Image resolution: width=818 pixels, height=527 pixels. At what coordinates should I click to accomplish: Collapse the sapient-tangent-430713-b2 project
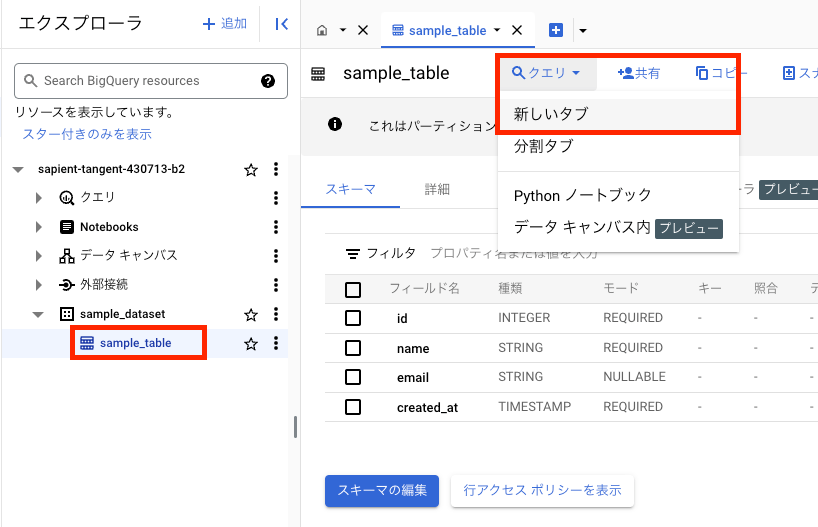tap(18, 170)
